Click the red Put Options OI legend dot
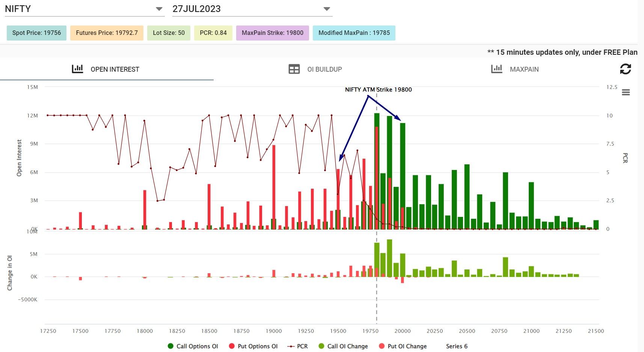This screenshot has width=644, height=352. tap(232, 346)
